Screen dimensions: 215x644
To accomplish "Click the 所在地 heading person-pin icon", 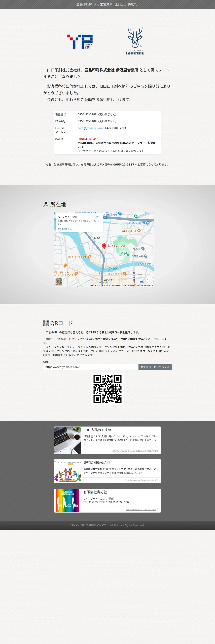I will (46, 204).
